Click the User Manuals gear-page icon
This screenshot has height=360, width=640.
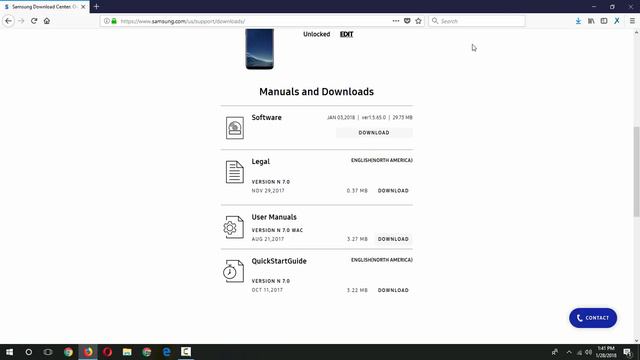point(234,227)
